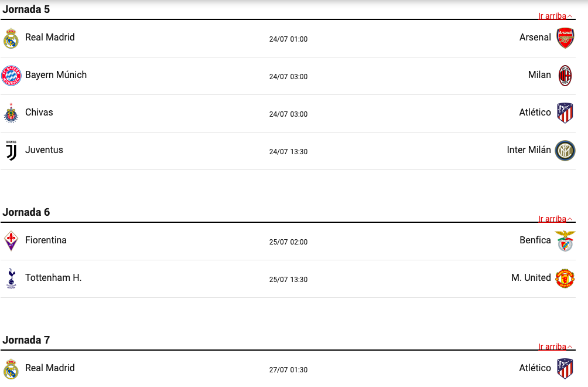
Task: Click the Tottenham H. cockerel logo
Action: (x=11, y=279)
